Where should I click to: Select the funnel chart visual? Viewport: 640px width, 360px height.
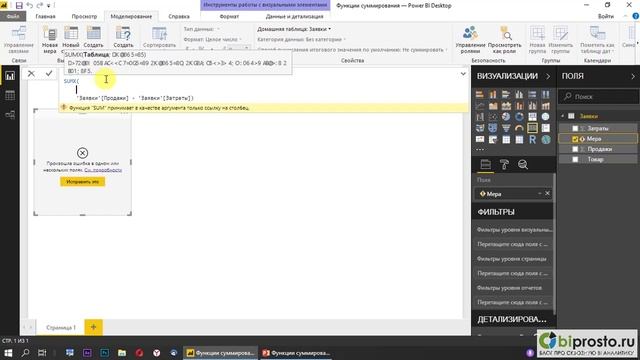coord(506,128)
